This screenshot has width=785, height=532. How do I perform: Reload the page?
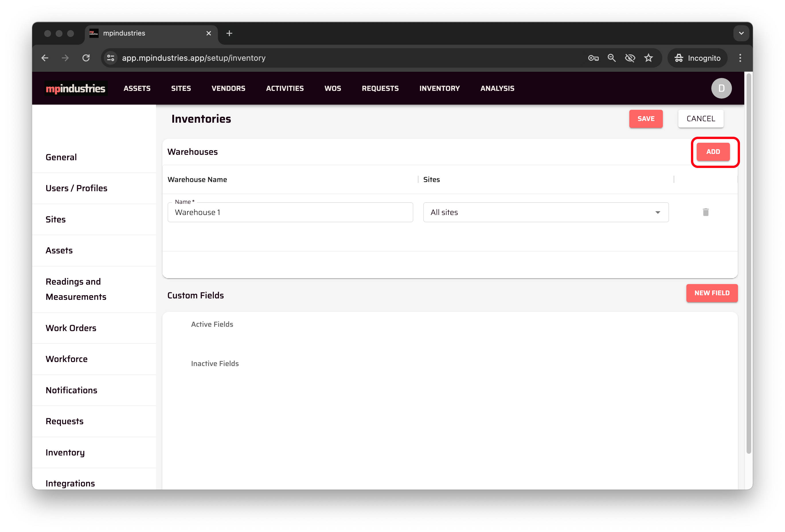[x=86, y=58]
